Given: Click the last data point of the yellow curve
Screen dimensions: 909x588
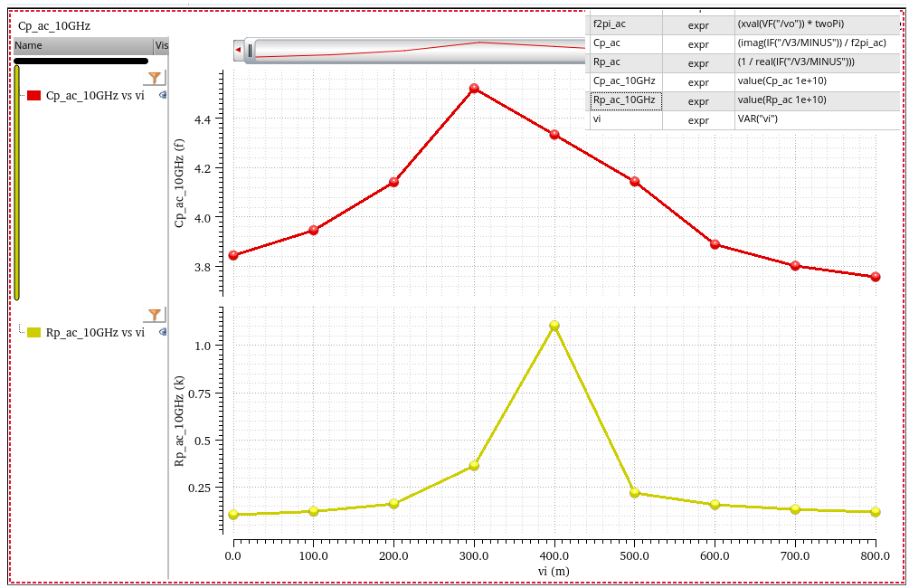Looking at the screenshot, I should pyautogui.click(x=876, y=512).
